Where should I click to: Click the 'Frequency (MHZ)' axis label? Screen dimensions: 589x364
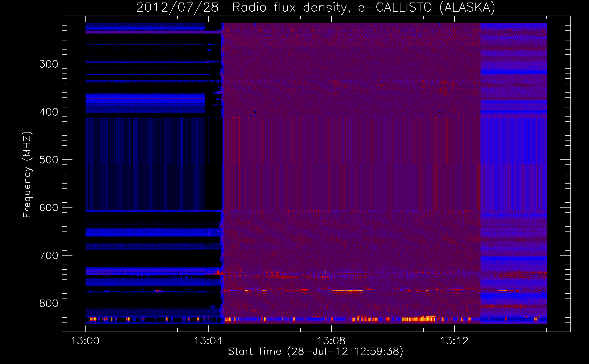pos(27,174)
